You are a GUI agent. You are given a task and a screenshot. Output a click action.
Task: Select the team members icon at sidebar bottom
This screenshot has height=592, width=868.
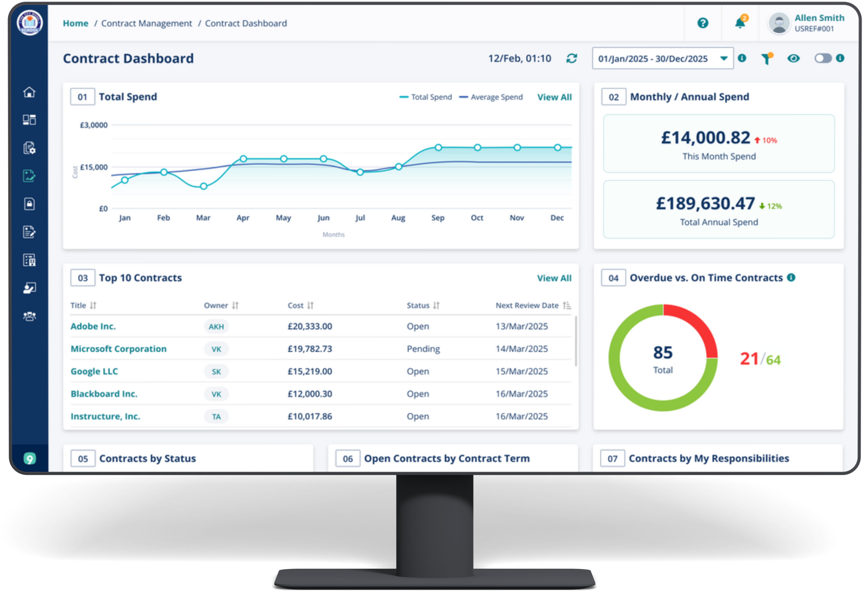click(x=30, y=316)
